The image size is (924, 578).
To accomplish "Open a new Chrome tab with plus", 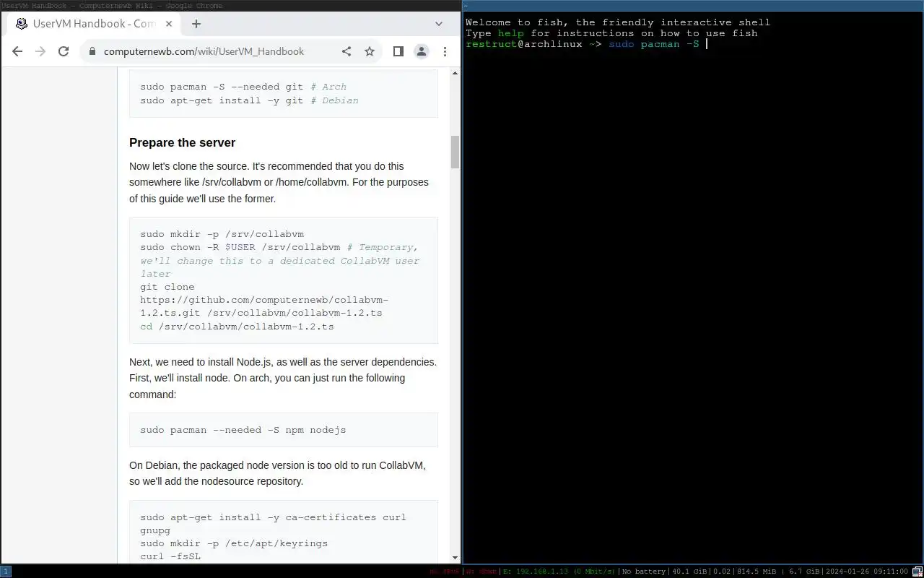I will point(196,23).
